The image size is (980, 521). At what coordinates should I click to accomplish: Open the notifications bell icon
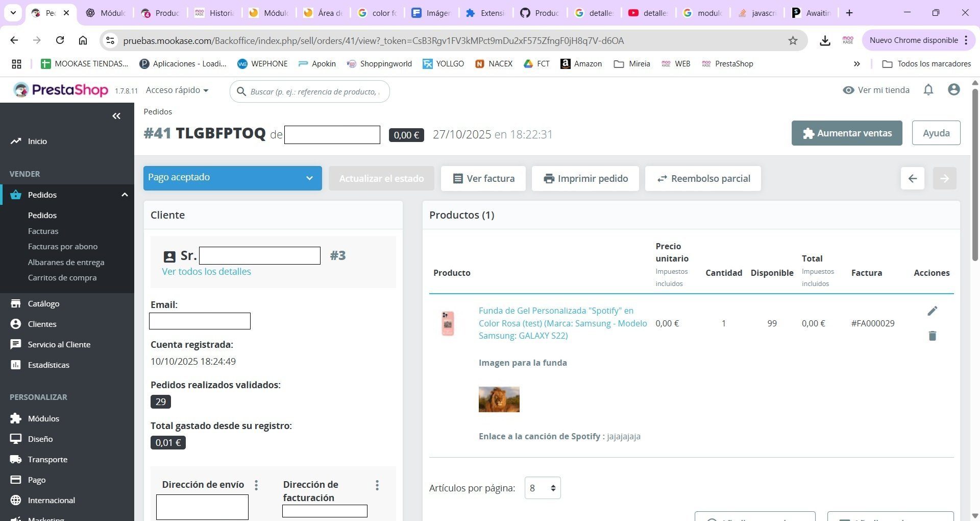(928, 90)
